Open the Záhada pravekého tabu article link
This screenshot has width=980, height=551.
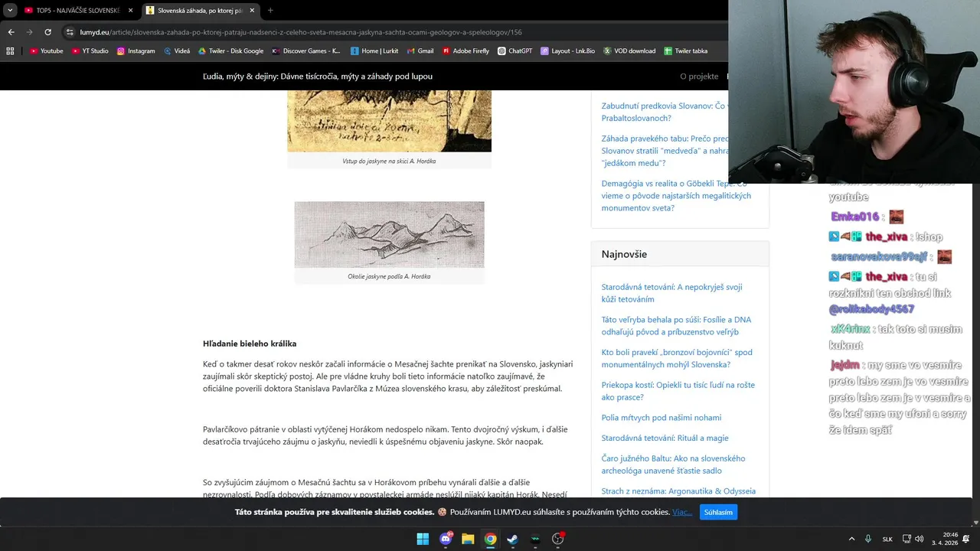pos(665,151)
